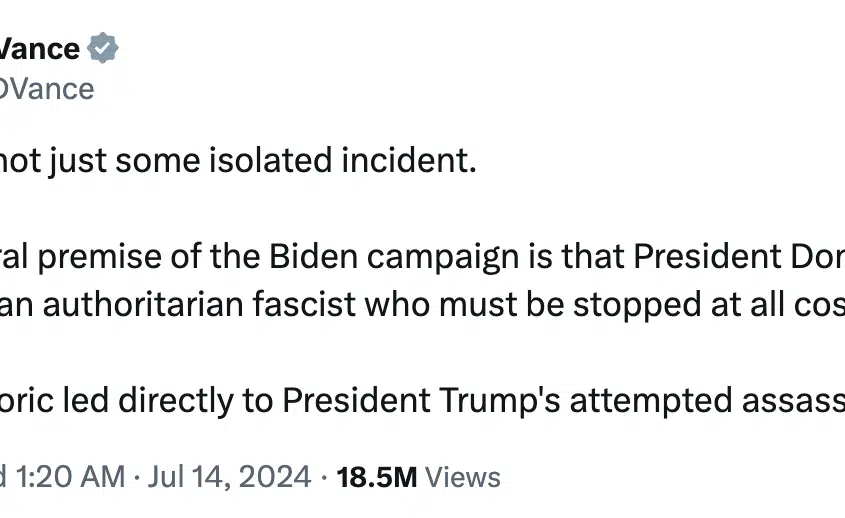Click the word 'isolated' in the post
The image size is (845, 518).
tap(271, 161)
